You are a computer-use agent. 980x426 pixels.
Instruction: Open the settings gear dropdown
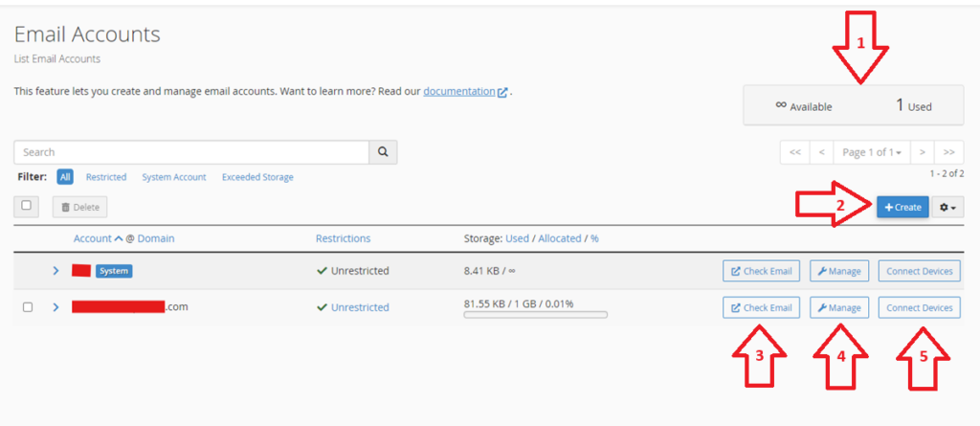pyautogui.click(x=948, y=207)
